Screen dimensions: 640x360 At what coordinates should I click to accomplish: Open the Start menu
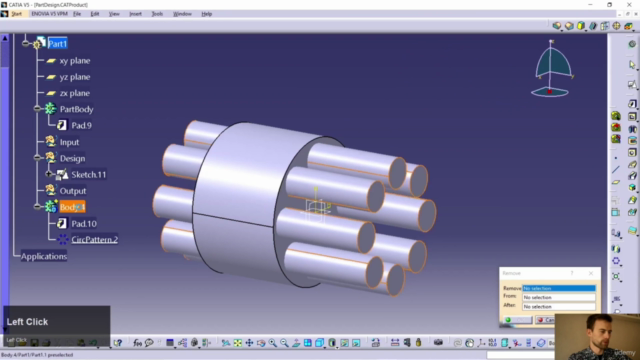click(x=17, y=14)
